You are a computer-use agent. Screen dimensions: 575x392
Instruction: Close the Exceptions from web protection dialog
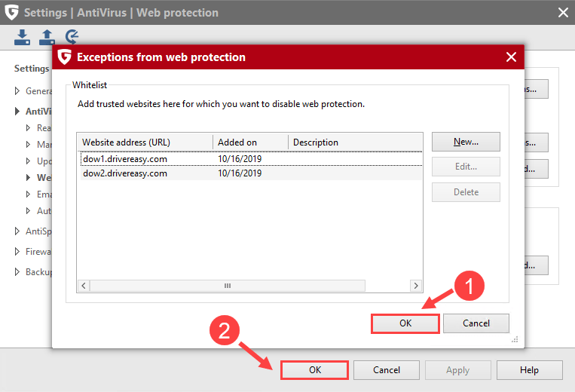tap(511, 57)
